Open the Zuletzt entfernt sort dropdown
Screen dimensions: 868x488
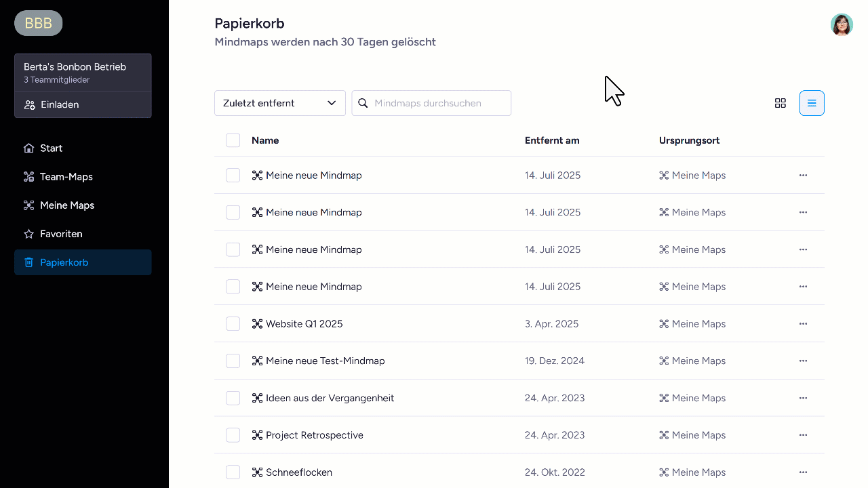pos(280,103)
